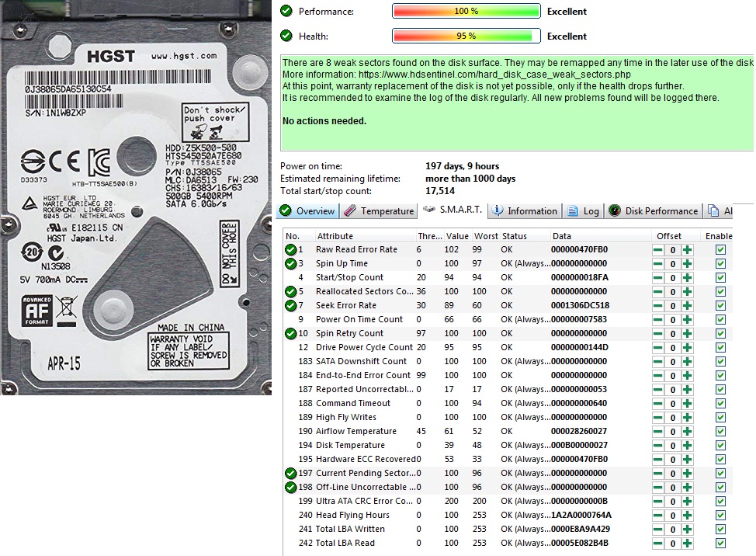Toggle Enable checkbox for Current Pending Sector

pos(720,474)
